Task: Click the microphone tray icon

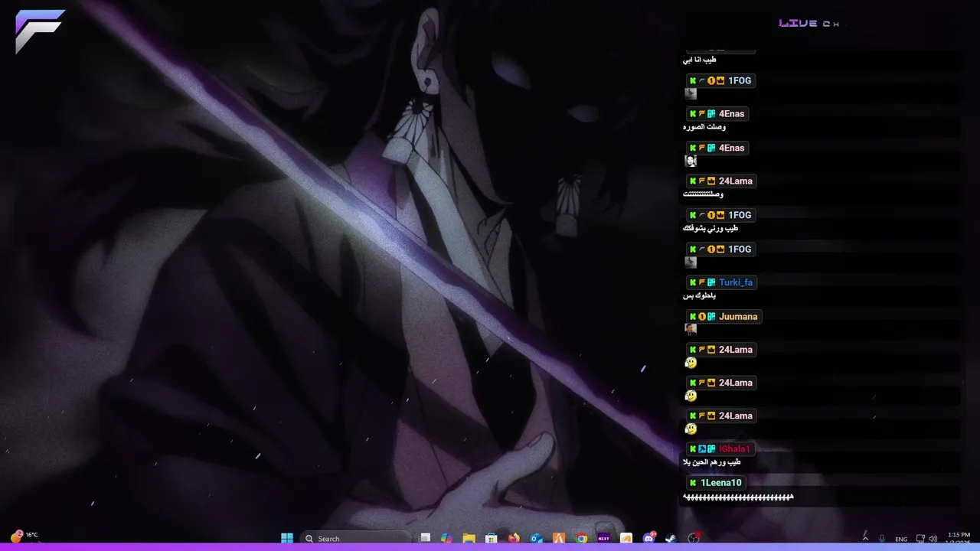Action: point(882,538)
